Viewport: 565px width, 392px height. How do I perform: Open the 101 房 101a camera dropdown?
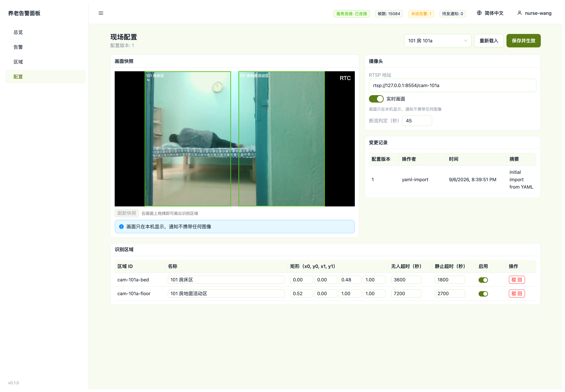coord(438,41)
